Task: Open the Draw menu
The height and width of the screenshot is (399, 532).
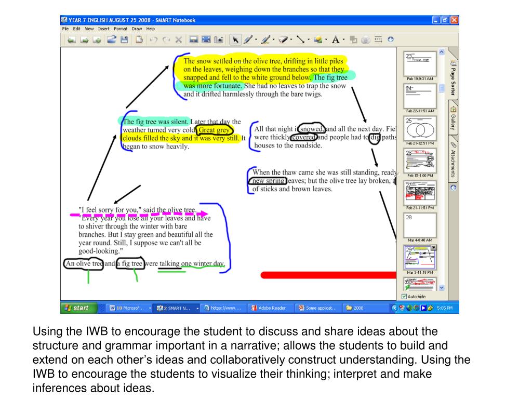Action: pyautogui.click(x=137, y=29)
